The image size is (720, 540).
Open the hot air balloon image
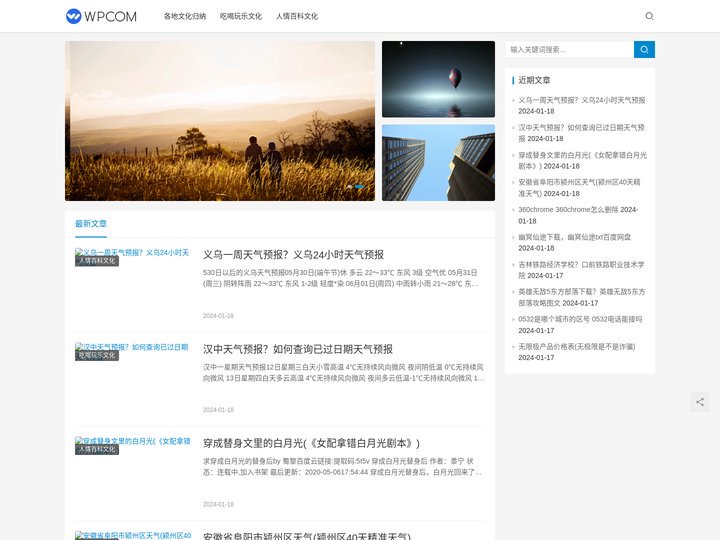439,79
